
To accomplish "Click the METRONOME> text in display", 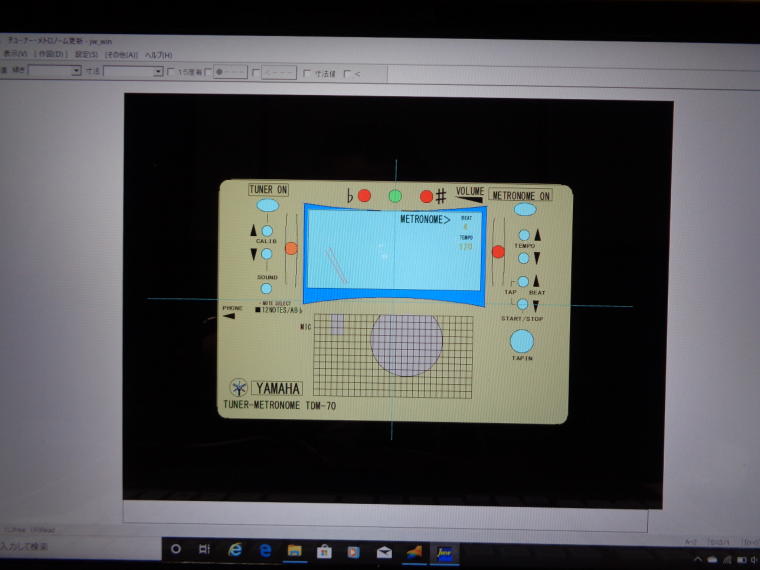I will point(425,220).
